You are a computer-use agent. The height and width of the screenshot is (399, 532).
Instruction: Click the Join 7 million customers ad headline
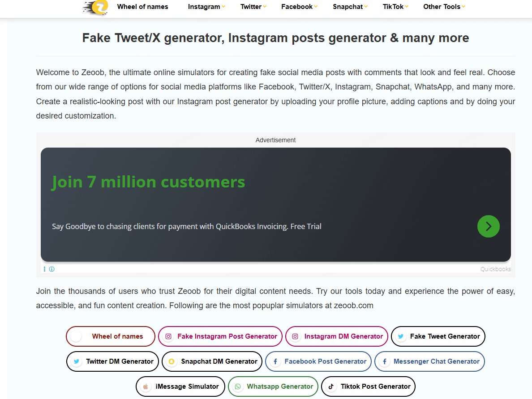(x=148, y=182)
